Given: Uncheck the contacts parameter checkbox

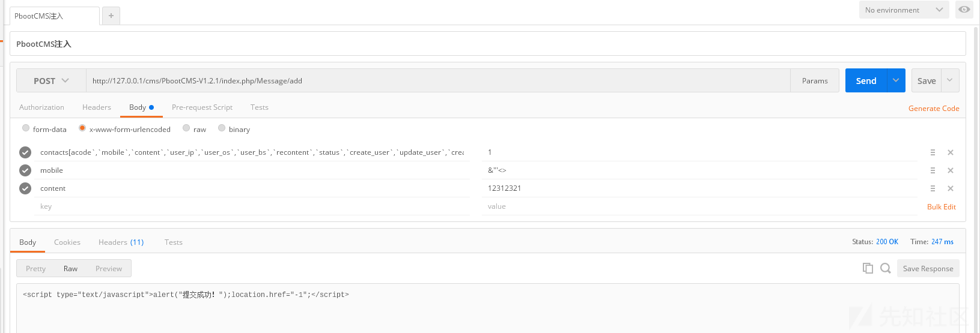Looking at the screenshot, I should coord(25,152).
